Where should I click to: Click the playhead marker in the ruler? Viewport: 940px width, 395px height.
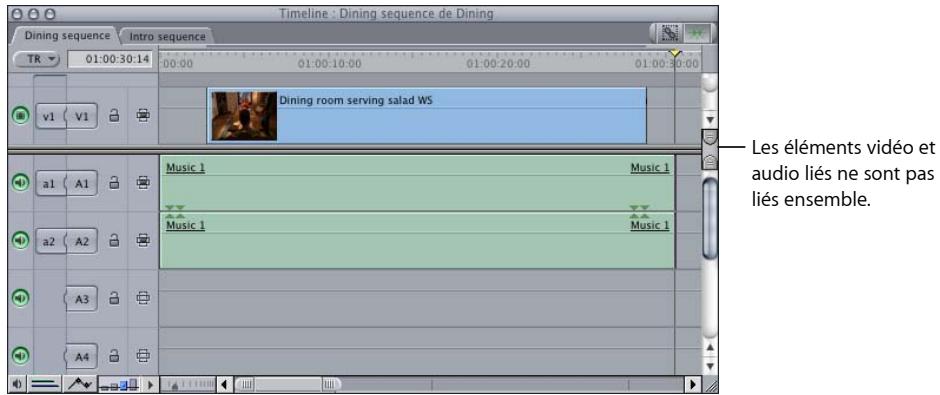click(675, 53)
